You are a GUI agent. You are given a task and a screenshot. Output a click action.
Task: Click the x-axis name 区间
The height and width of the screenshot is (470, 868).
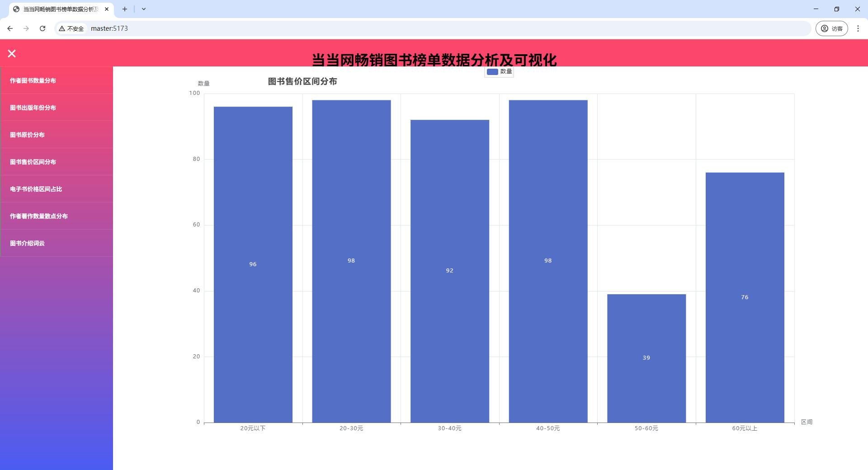[x=807, y=422]
